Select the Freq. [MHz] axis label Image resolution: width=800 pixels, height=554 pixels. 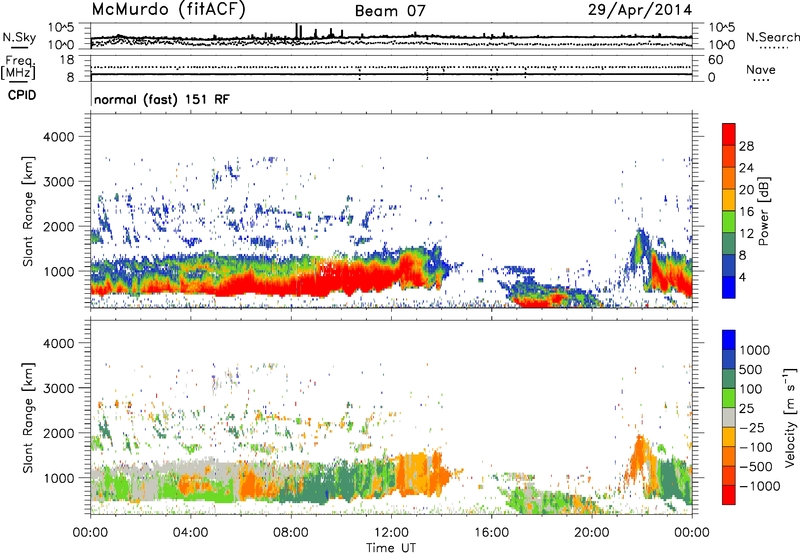tap(18, 67)
